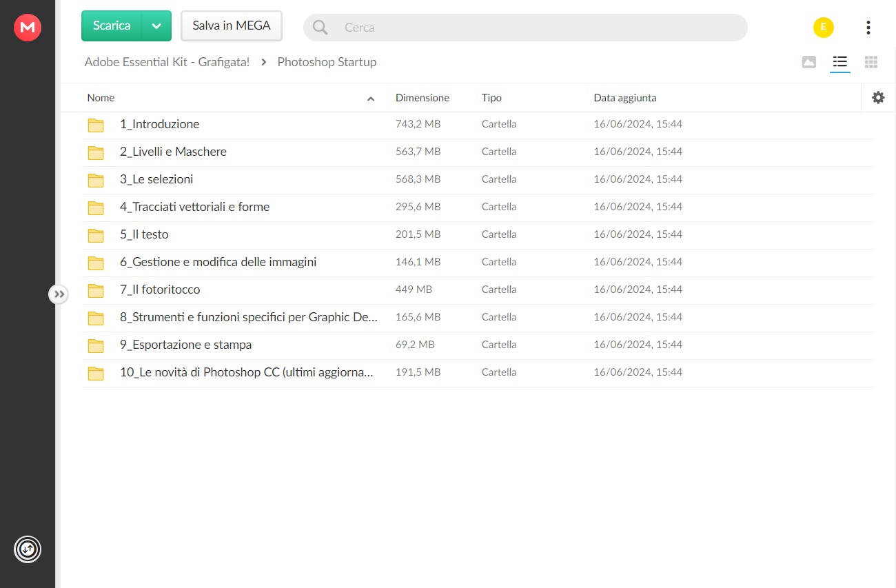
Task: Click folder icon of 8_Strumenti e funzioni
Action: point(96,318)
